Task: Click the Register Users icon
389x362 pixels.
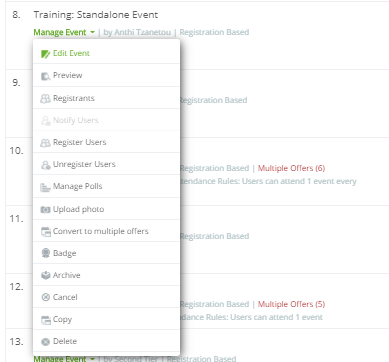Action: click(45, 143)
